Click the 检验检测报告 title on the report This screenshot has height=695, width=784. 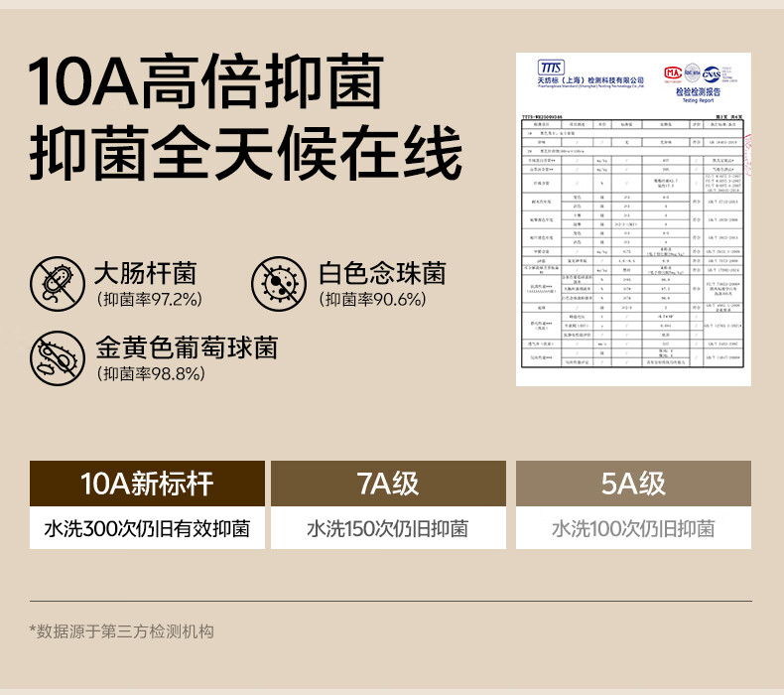point(698,92)
